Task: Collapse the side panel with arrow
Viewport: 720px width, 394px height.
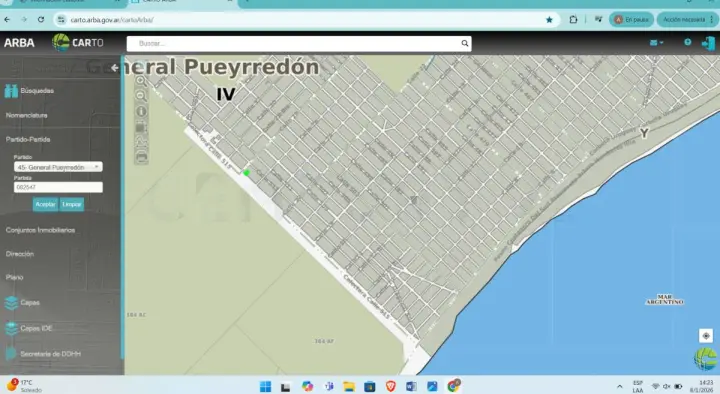Action: [x=114, y=68]
